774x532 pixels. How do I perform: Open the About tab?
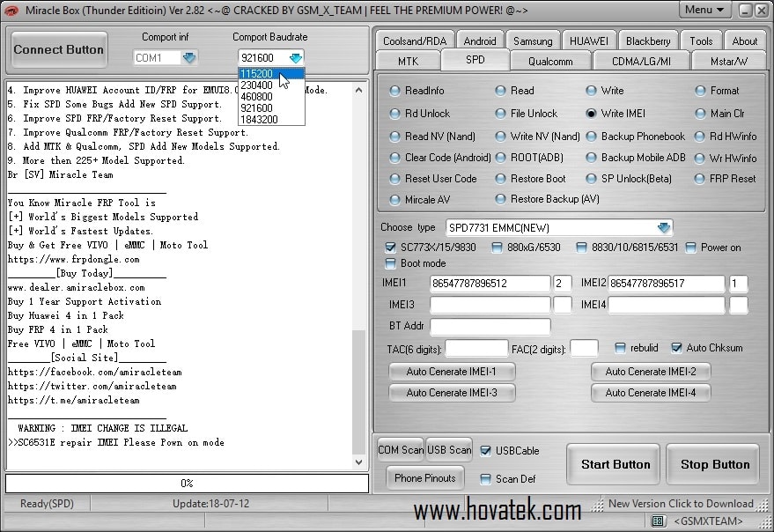click(744, 41)
